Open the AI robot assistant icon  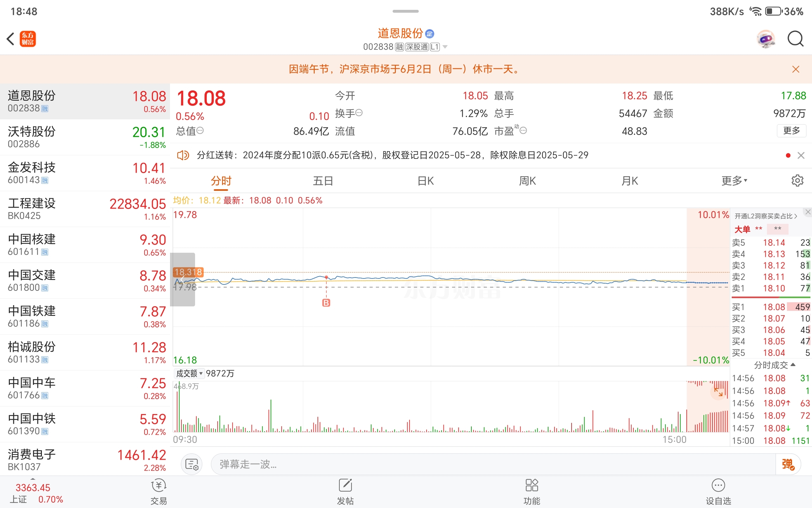(766, 39)
